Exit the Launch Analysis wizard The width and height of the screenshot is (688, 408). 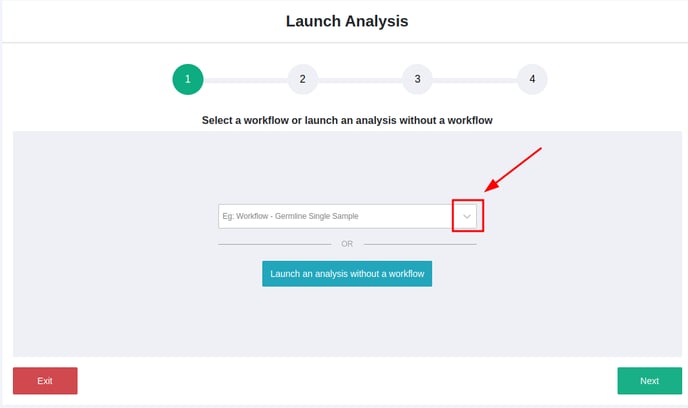pyautogui.click(x=45, y=381)
